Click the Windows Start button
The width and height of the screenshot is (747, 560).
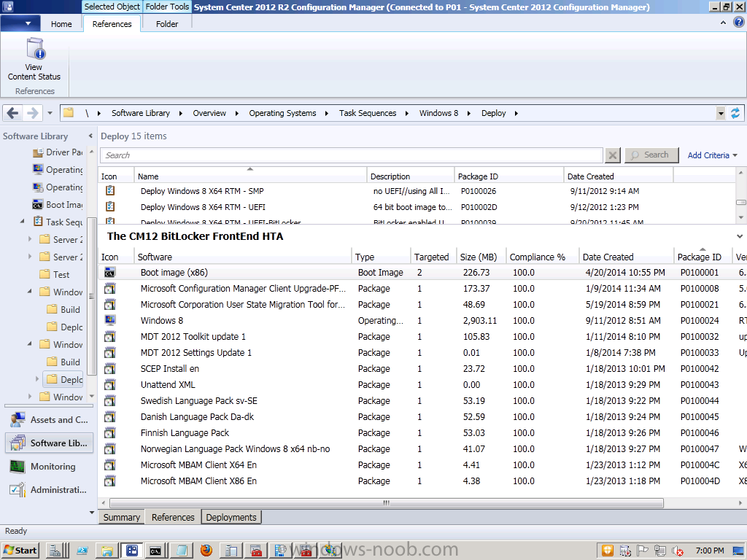[x=20, y=551]
